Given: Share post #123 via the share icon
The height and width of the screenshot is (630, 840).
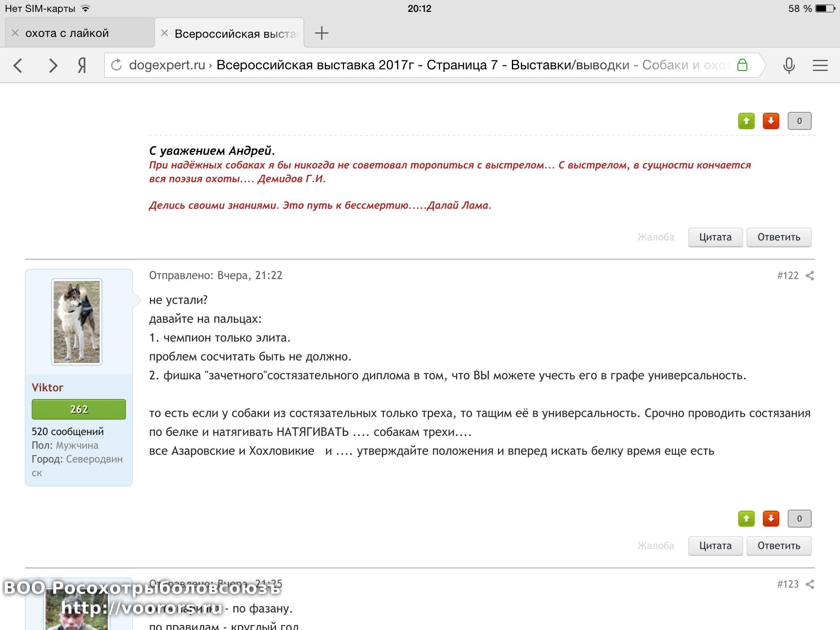Looking at the screenshot, I should pos(810,584).
